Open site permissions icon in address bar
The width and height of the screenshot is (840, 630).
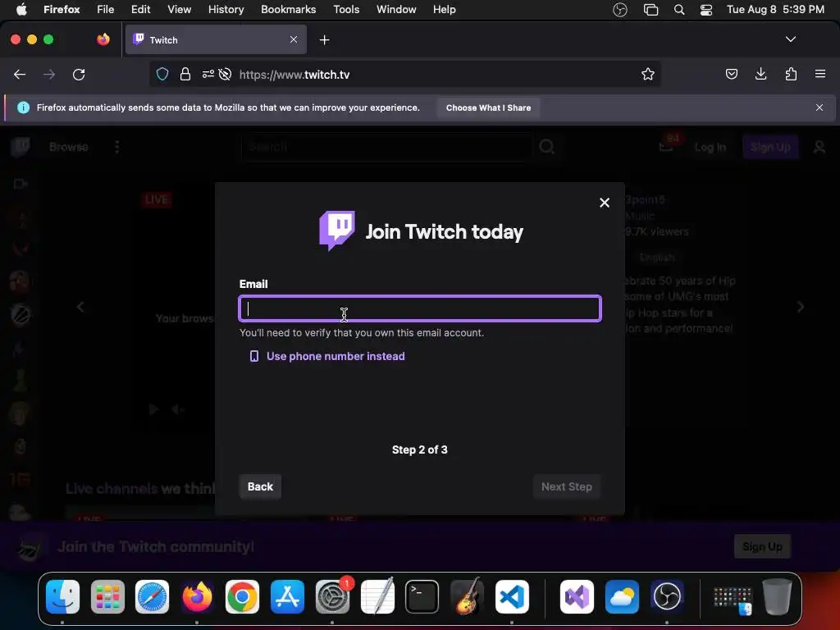pos(208,74)
